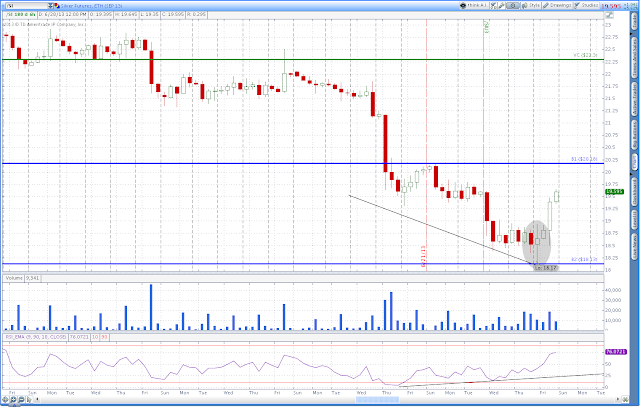Click the scroll-left arrow on time axis
This screenshot has height=407, width=640.
tap(38, 399)
